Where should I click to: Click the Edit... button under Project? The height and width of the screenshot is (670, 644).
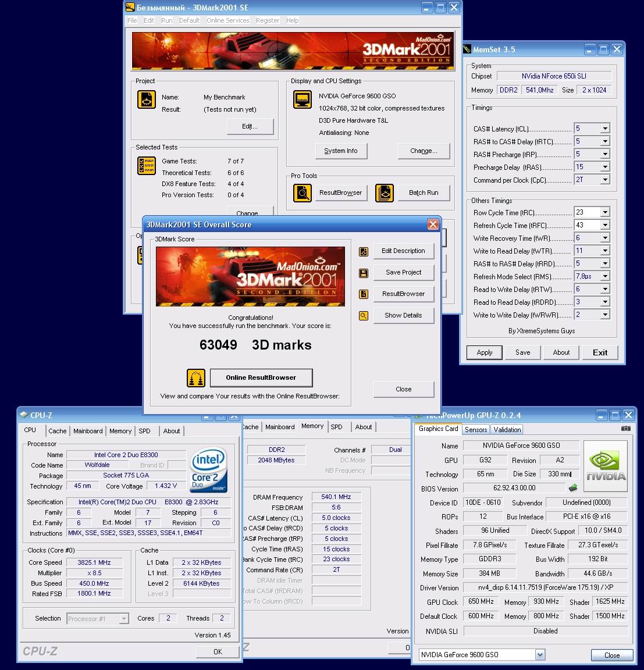coord(250,126)
